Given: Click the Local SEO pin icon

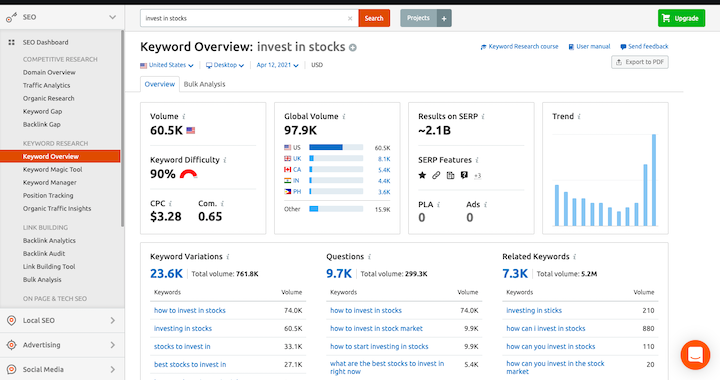Looking at the screenshot, I should (11, 320).
